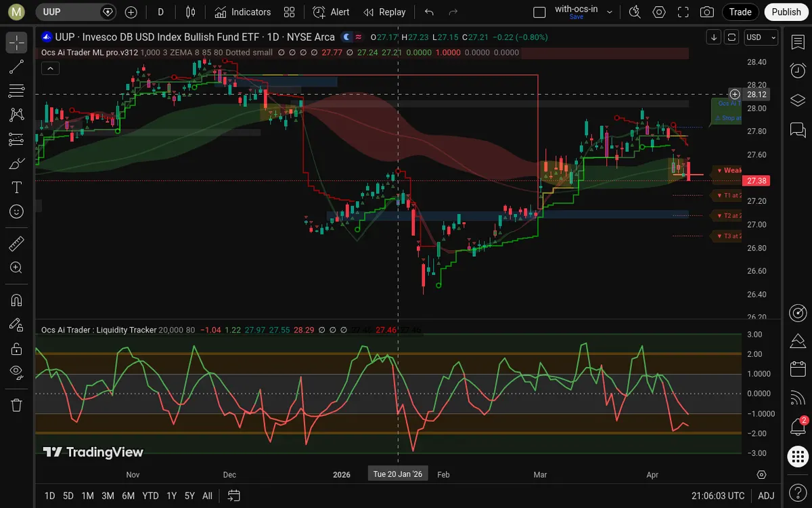This screenshot has height=508, width=812.
Task: Open the indicator templates grid
Action: (x=290, y=12)
